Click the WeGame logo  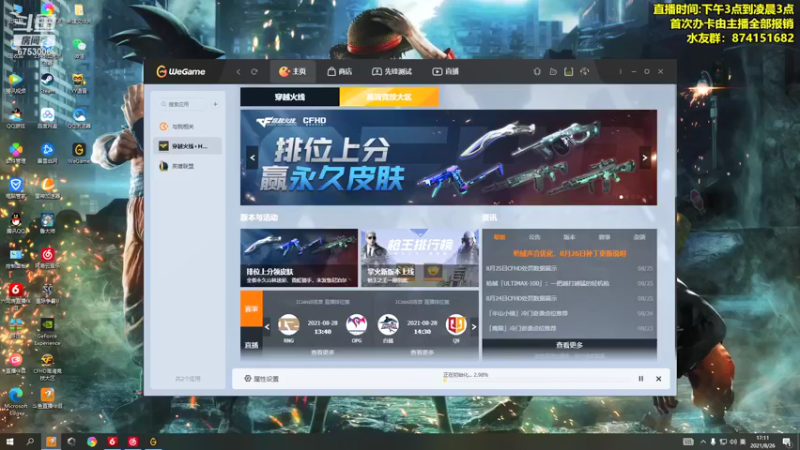point(181,72)
